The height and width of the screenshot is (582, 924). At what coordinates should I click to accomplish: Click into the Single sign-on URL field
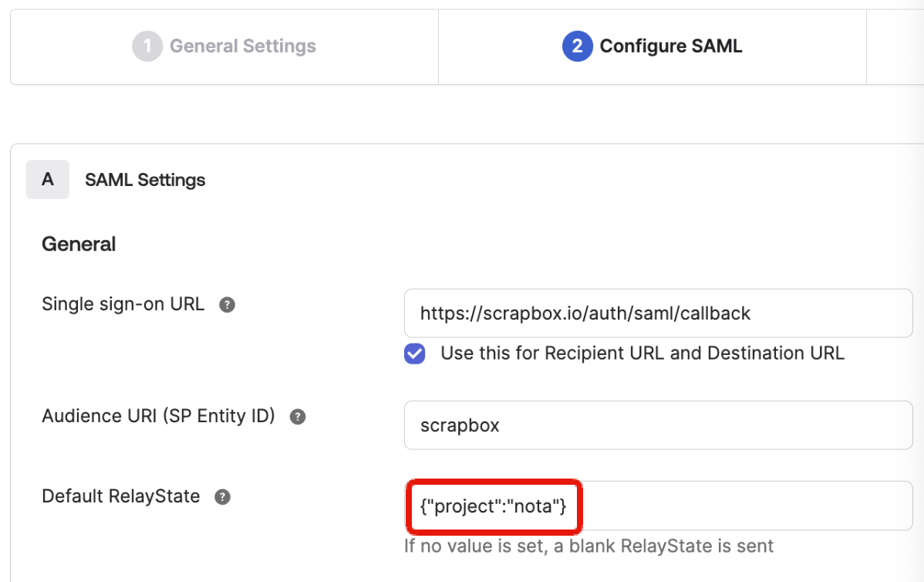coord(658,313)
